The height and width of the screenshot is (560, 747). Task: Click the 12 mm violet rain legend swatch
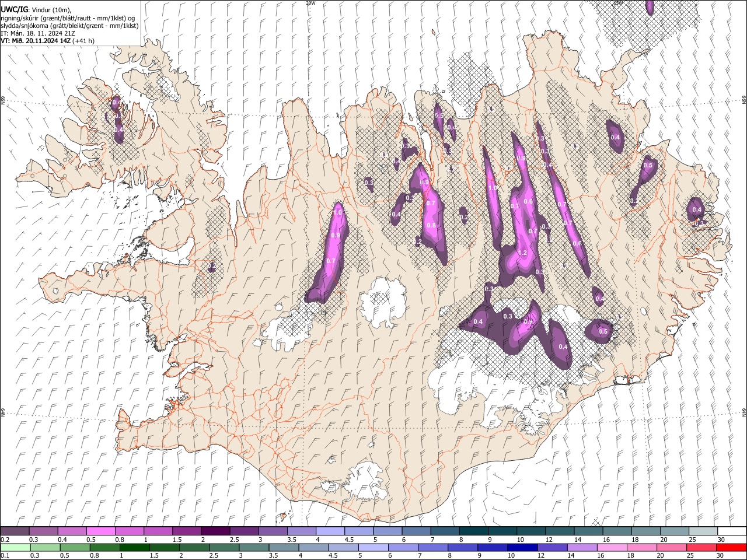coord(552,547)
